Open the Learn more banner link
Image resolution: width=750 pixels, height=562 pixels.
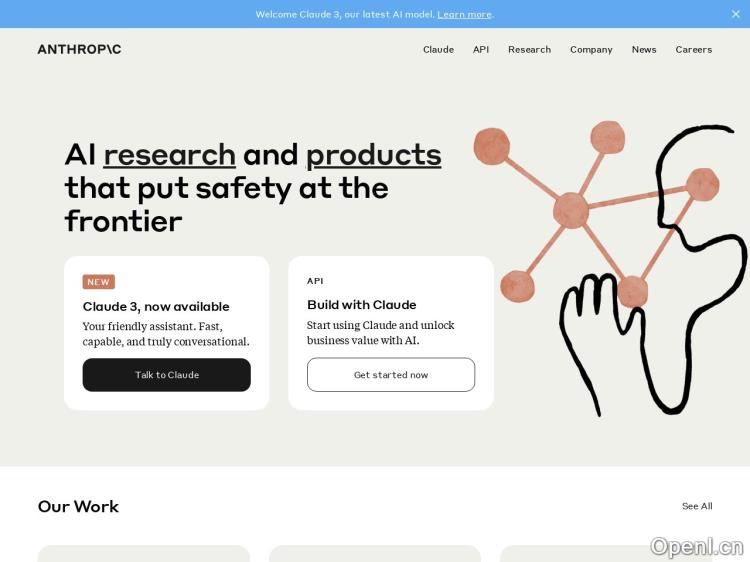click(x=464, y=14)
